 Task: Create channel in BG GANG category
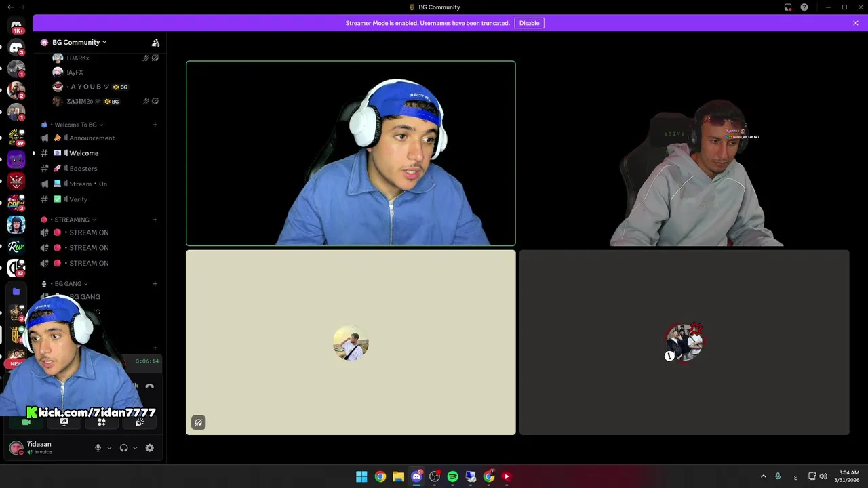click(x=155, y=284)
